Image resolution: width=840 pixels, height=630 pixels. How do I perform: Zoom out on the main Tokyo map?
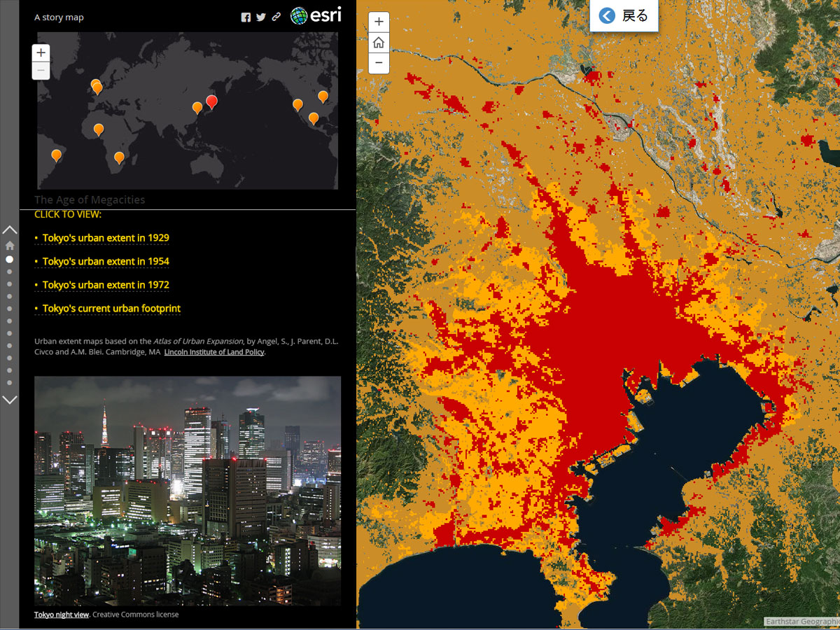[x=379, y=63]
